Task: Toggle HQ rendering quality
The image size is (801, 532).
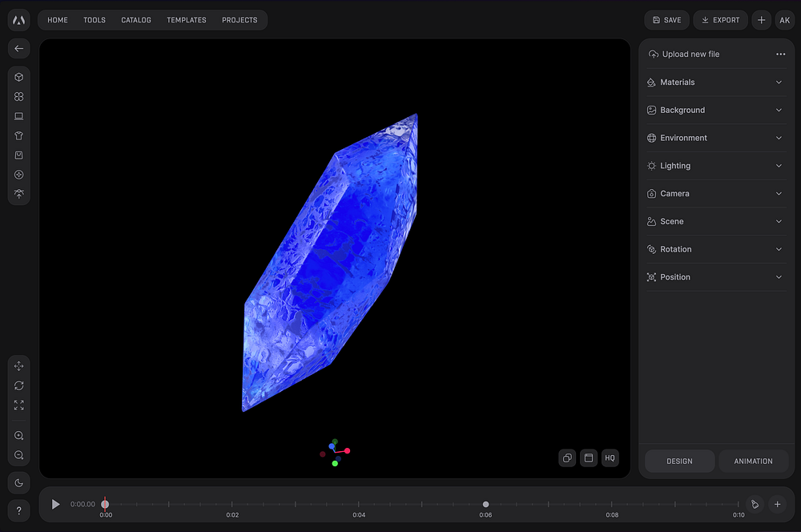Action: coord(610,458)
